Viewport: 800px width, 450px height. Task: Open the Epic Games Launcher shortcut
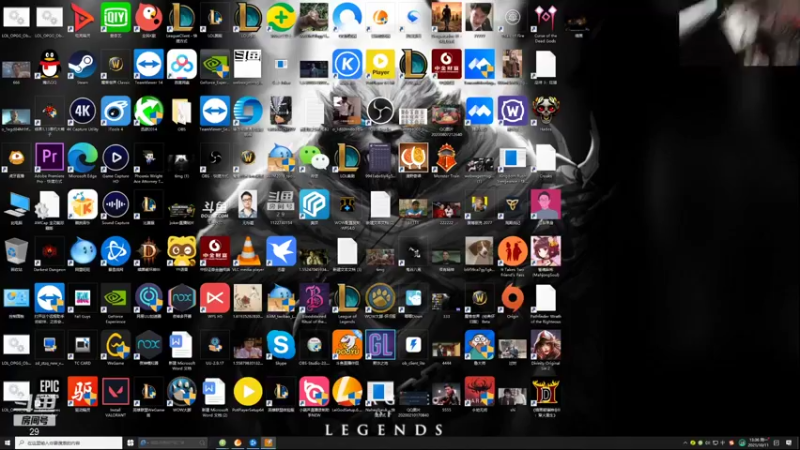49,392
